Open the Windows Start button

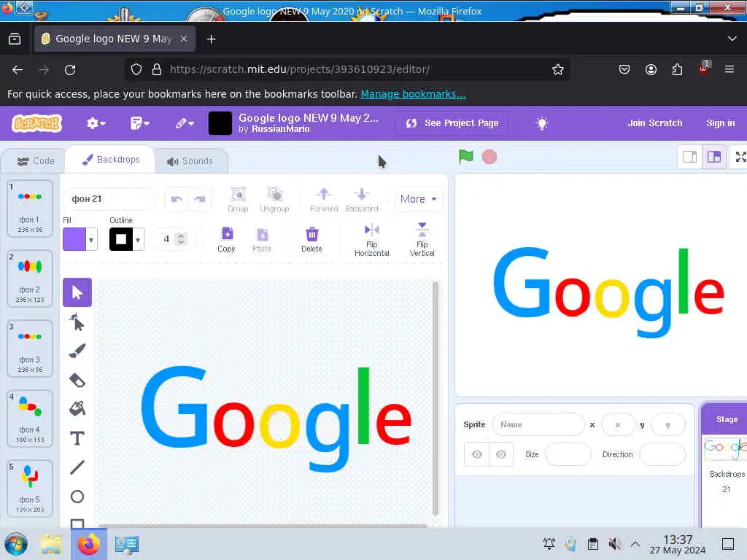(16, 544)
